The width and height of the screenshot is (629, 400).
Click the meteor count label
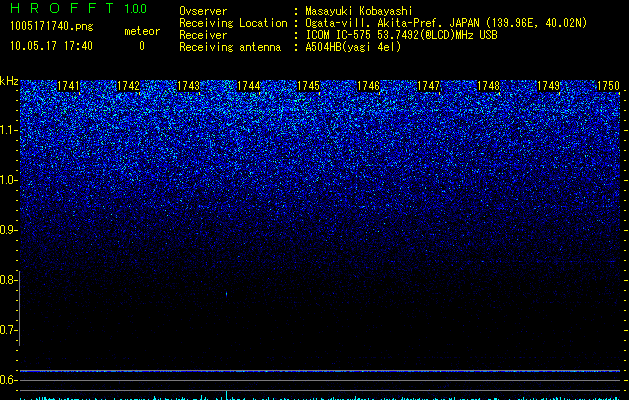coord(142,31)
